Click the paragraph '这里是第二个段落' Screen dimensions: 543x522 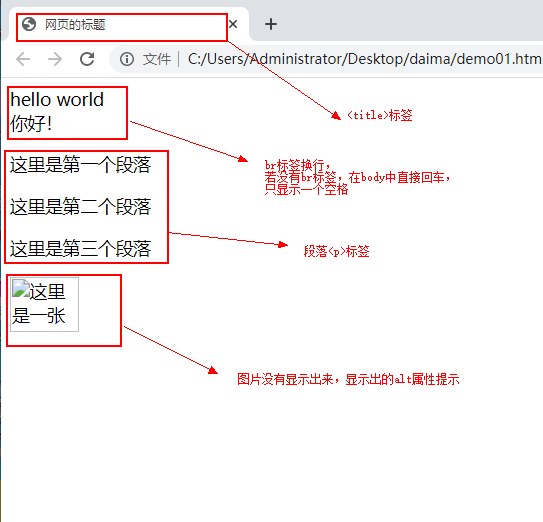click(80, 207)
